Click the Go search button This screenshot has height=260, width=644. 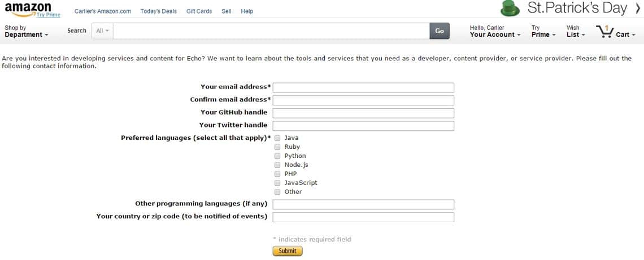click(x=440, y=31)
